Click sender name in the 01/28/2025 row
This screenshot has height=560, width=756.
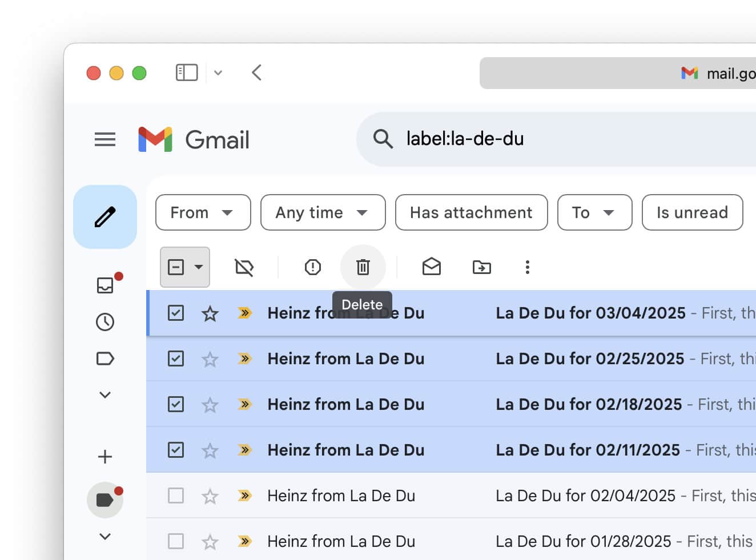tap(341, 541)
